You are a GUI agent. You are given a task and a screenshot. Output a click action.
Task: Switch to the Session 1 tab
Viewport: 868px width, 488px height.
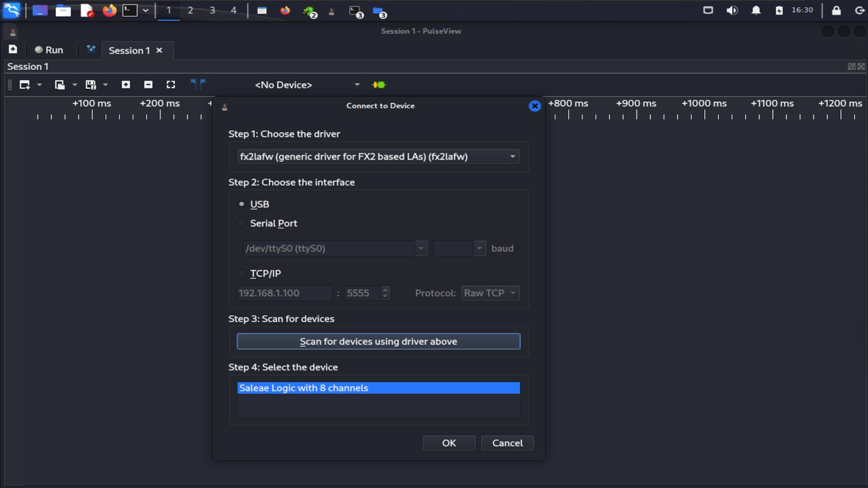pos(129,50)
